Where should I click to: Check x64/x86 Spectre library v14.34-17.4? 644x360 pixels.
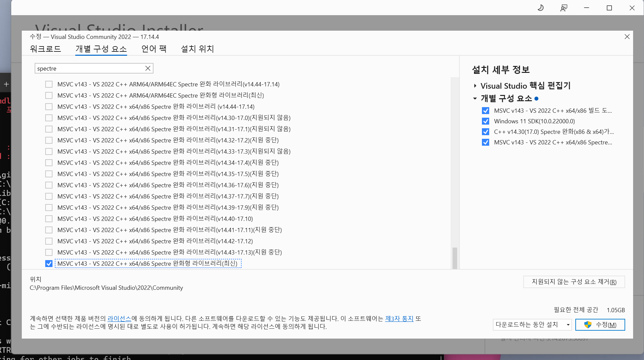point(49,163)
